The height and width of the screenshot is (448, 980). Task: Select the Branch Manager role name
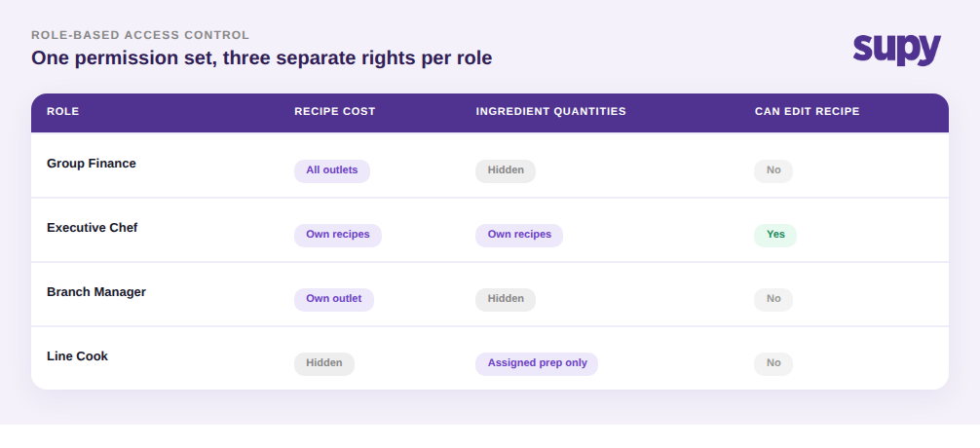point(96,292)
